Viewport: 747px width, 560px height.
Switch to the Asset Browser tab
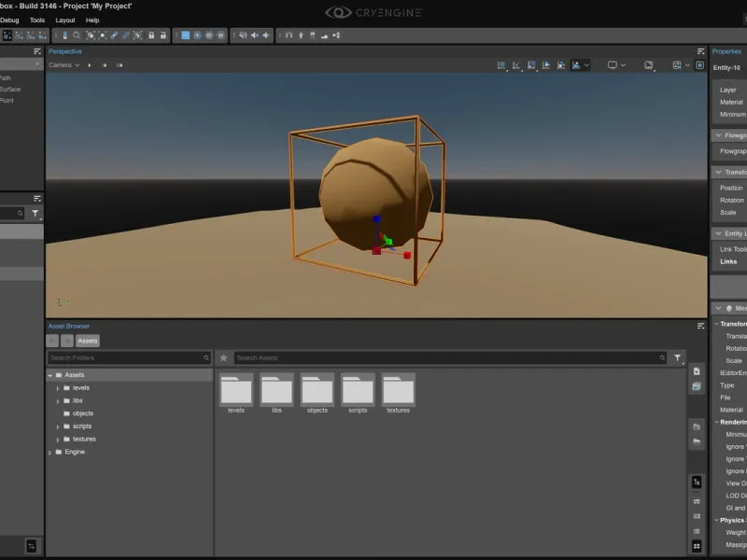tap(69, 326)
